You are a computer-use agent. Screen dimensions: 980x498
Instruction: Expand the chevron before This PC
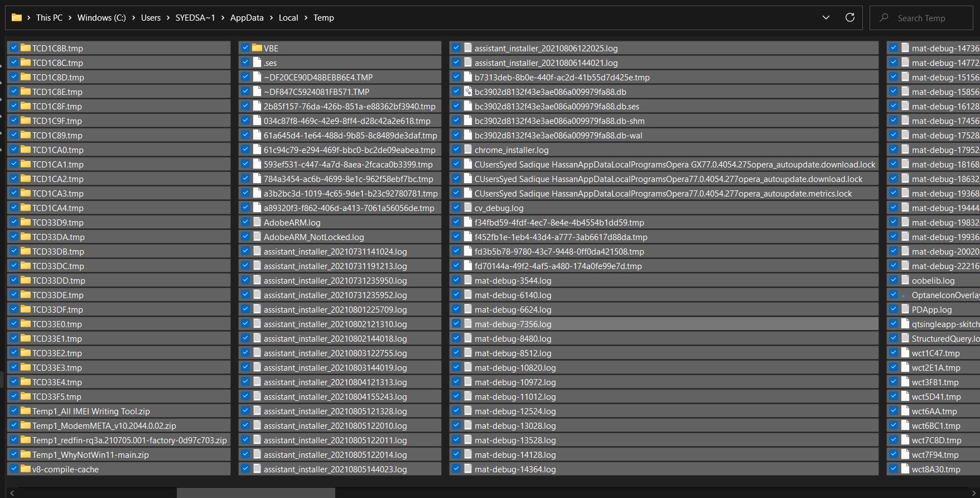29,18
